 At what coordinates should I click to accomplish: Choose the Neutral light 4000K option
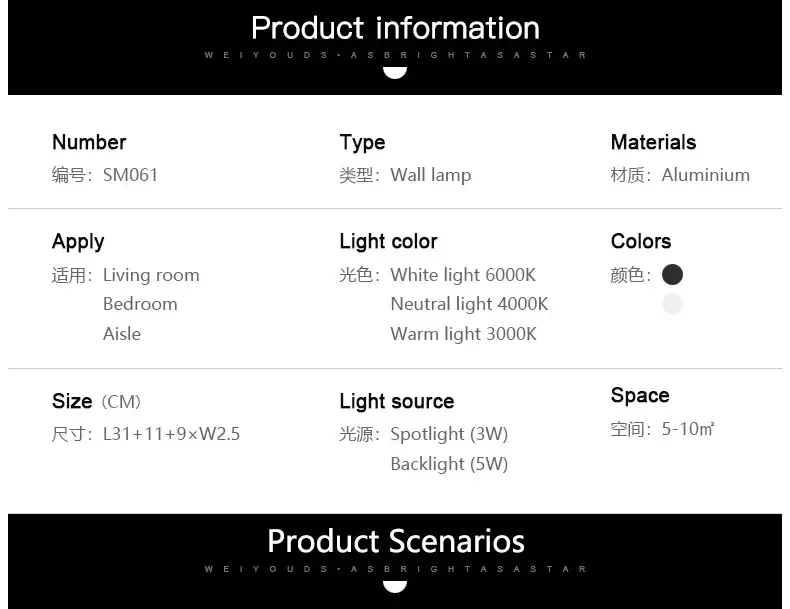click(469, 304)
